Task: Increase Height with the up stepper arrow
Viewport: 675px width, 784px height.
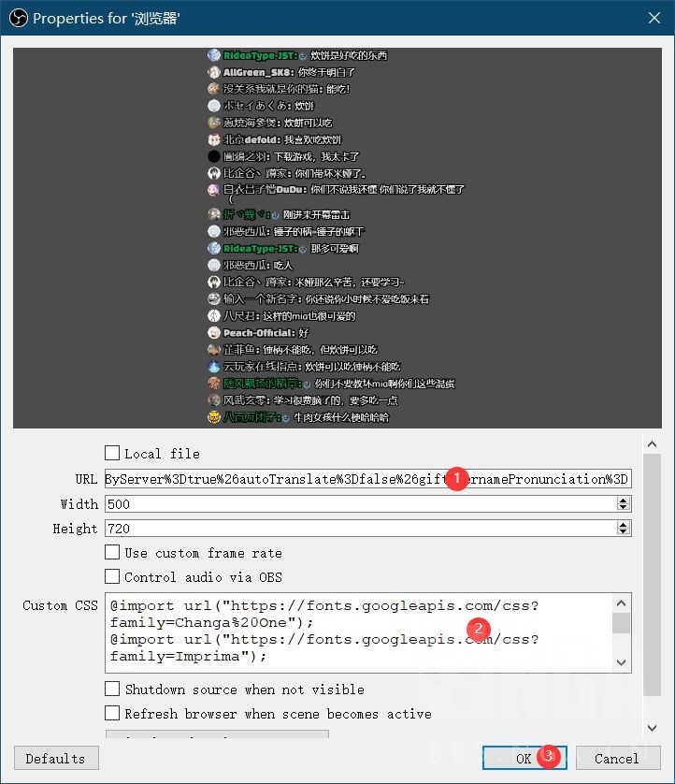Action: 623,525
